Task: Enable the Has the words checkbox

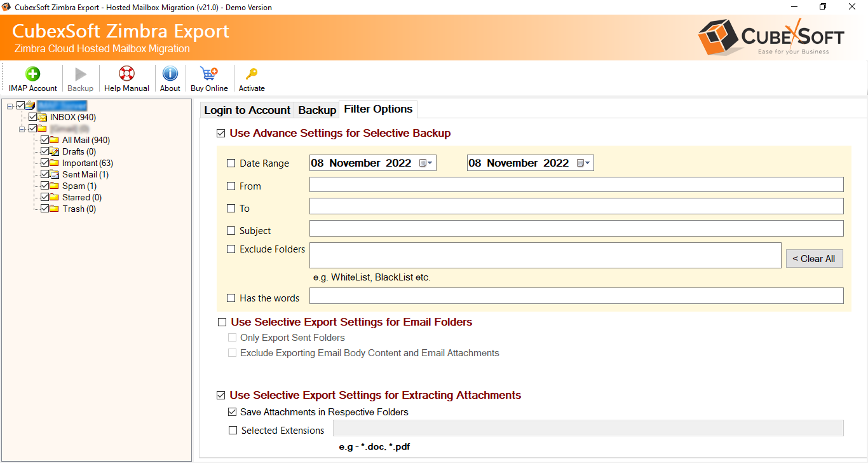Action: point(231,298)
